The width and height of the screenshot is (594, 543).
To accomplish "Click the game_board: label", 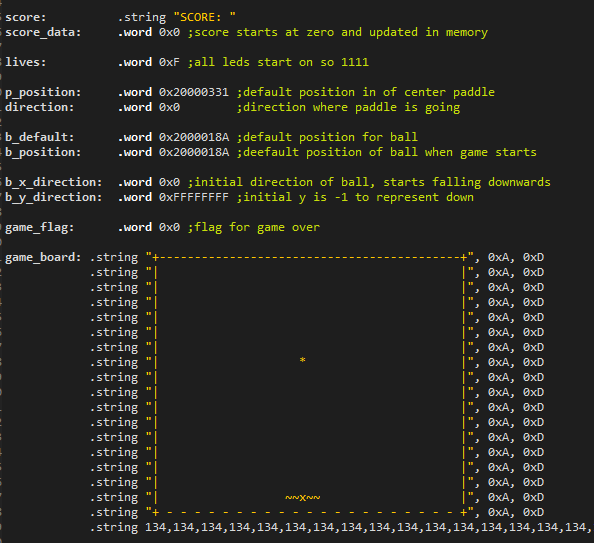I will (43, 258).
